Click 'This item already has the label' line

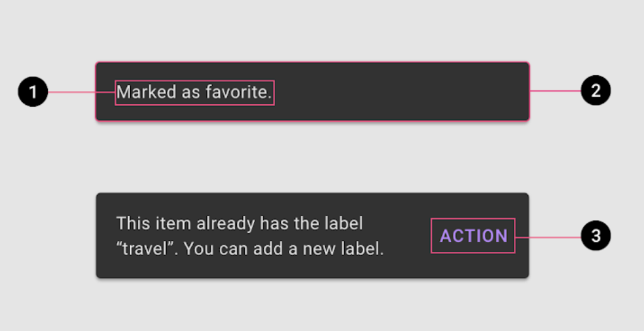point(240,224)
